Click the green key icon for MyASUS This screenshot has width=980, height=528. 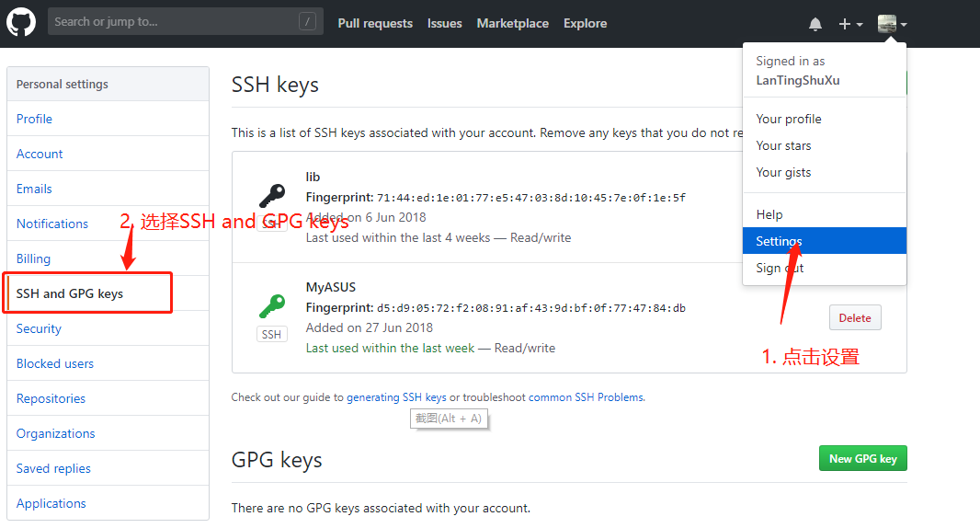pos(272,306)
